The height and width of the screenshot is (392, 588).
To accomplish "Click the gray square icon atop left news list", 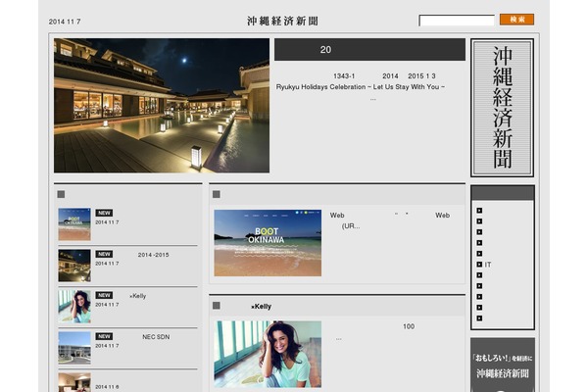I will [61, 194].
